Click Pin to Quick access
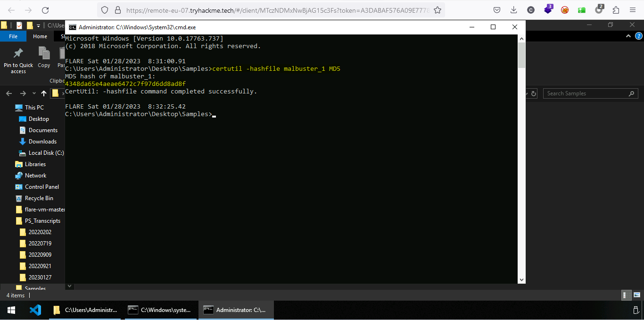Viewport: 644px width, 320px height. click(x=18, y=60)
